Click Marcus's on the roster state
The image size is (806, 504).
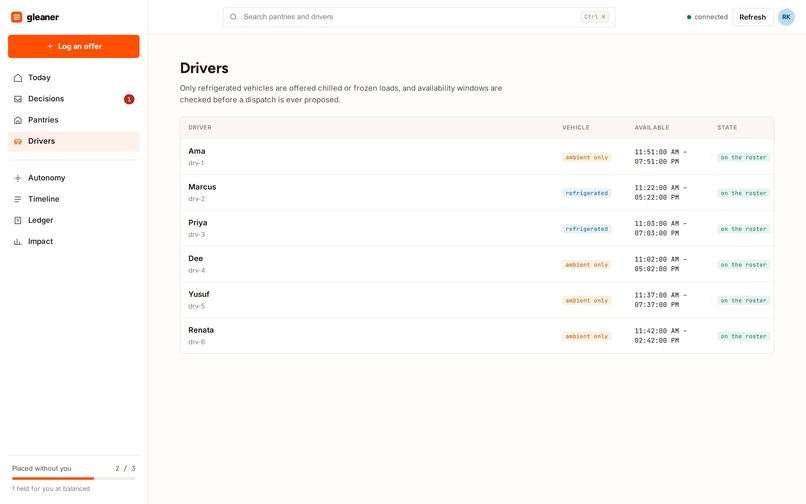pyautogui.click(x=743, y=193)
